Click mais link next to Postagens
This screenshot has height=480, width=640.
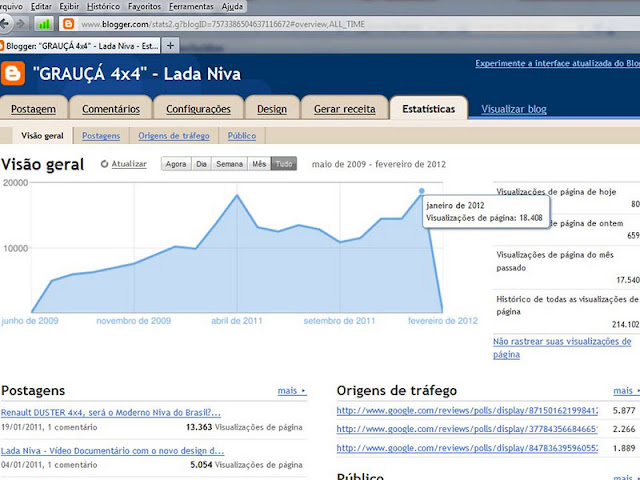(x=291, y=391)
